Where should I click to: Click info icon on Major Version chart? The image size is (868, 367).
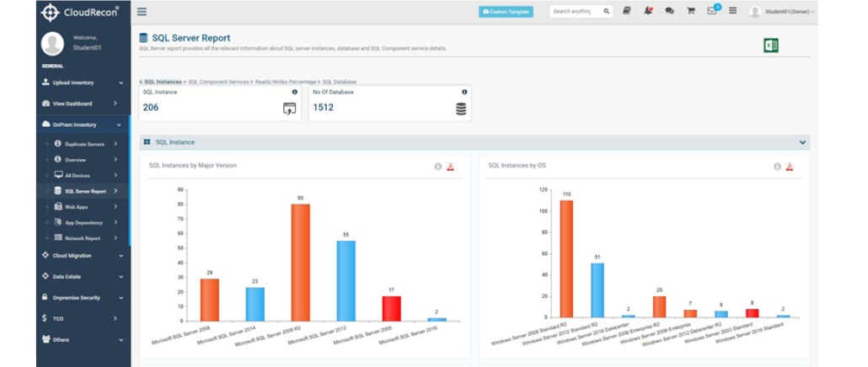point(438,167)
